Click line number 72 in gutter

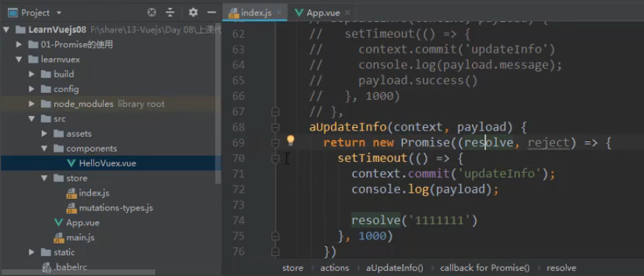pos(238,190)
